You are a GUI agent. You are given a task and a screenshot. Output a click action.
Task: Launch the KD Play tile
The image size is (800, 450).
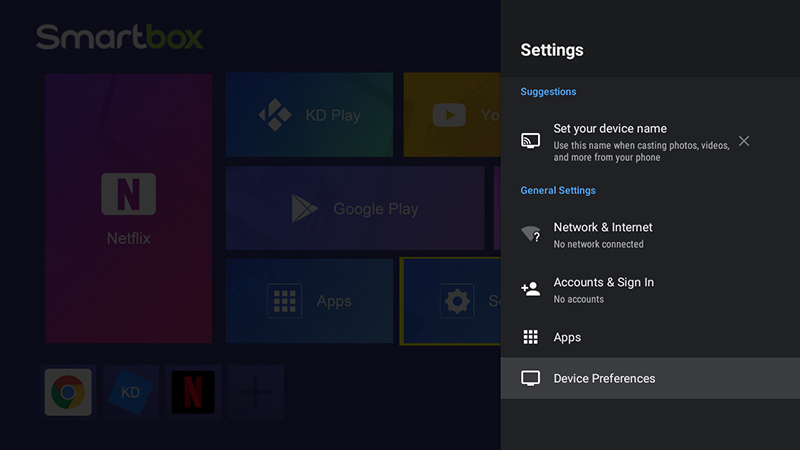click(309, 115)
